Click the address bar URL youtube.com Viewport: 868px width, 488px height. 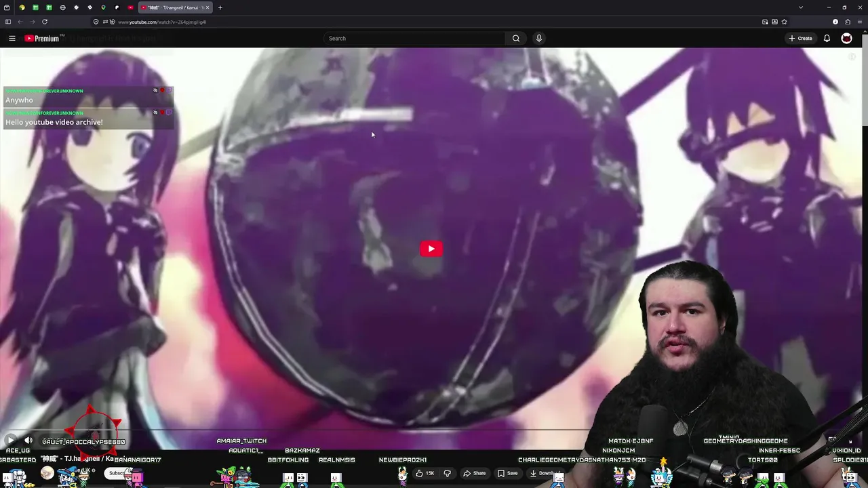(162, 22)
